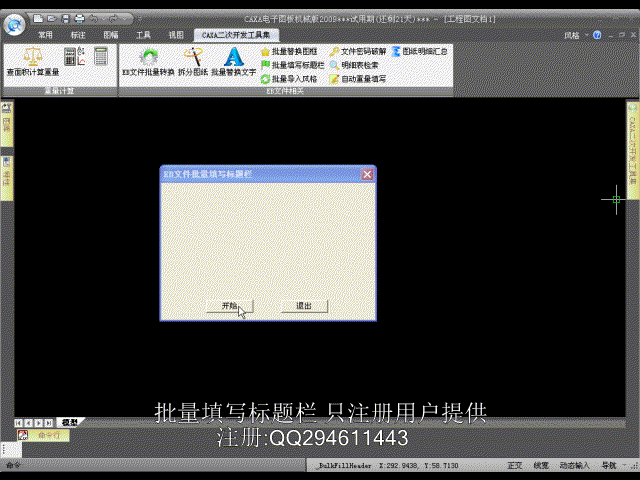Go to last layout navigation arrow
This screenshot has width=640, height=480.
tap(49, 423)
